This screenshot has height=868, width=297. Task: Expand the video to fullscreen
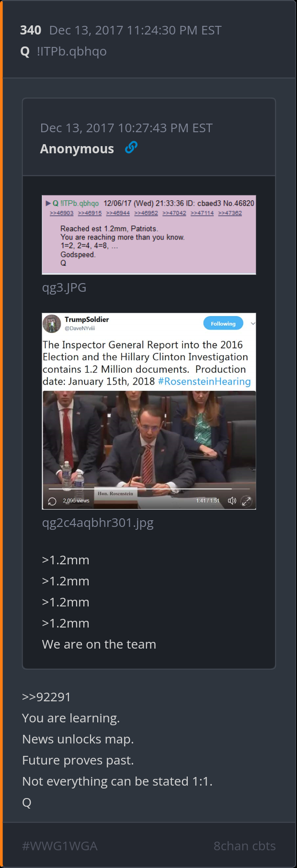pos(246,501)
